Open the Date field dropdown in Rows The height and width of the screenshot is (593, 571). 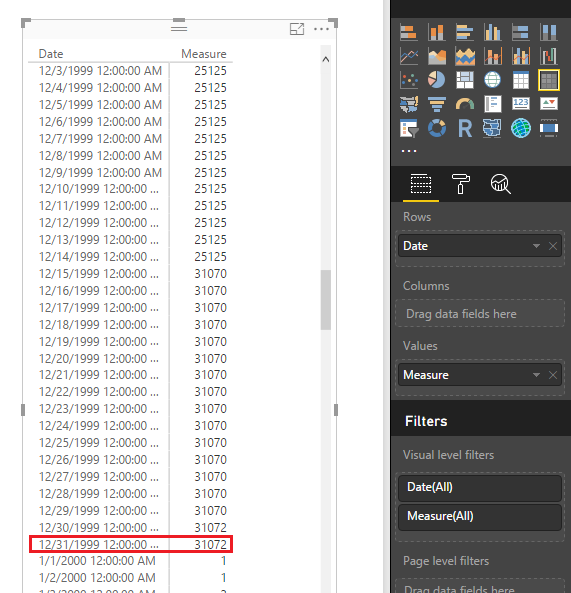[x=536, y=246]
